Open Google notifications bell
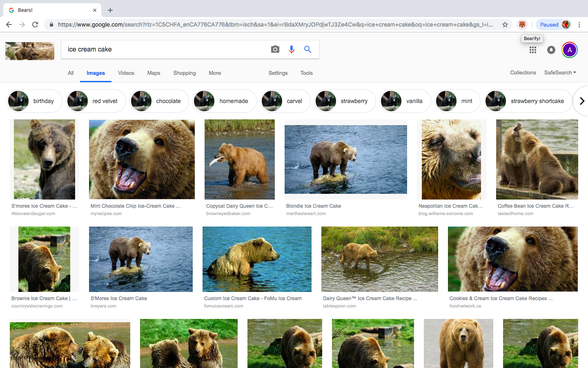 click(x=551, y=50)
